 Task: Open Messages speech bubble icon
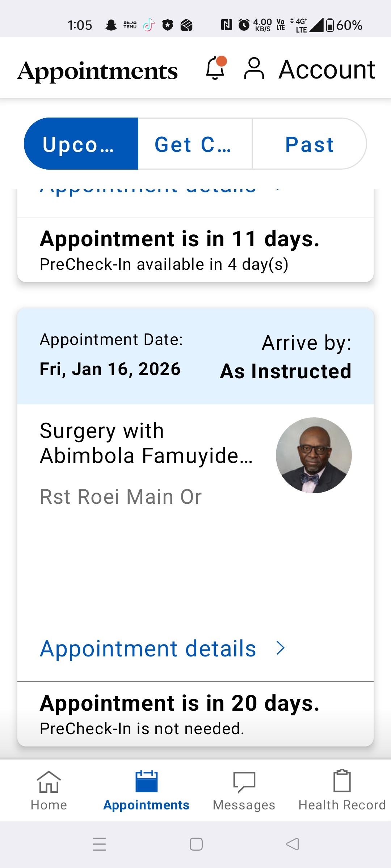[x=244, y=782]
